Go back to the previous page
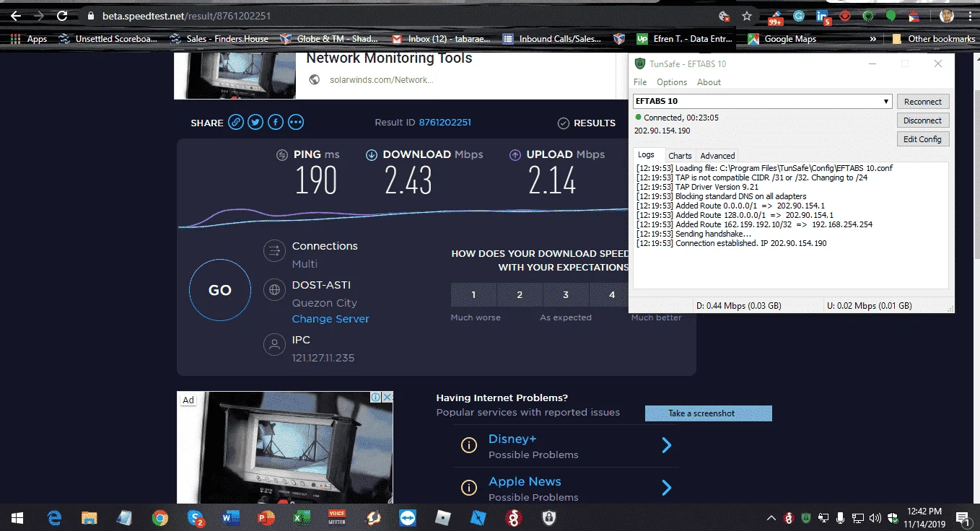The height and width of the screenshot is (531, 980). pos(16,15)
